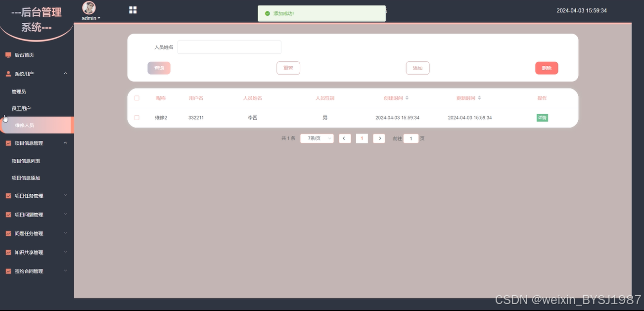This screenshot has height=311, width=644.
Task: Select the 知识共享管理 sidebar icon
Action: pos(7,252)
